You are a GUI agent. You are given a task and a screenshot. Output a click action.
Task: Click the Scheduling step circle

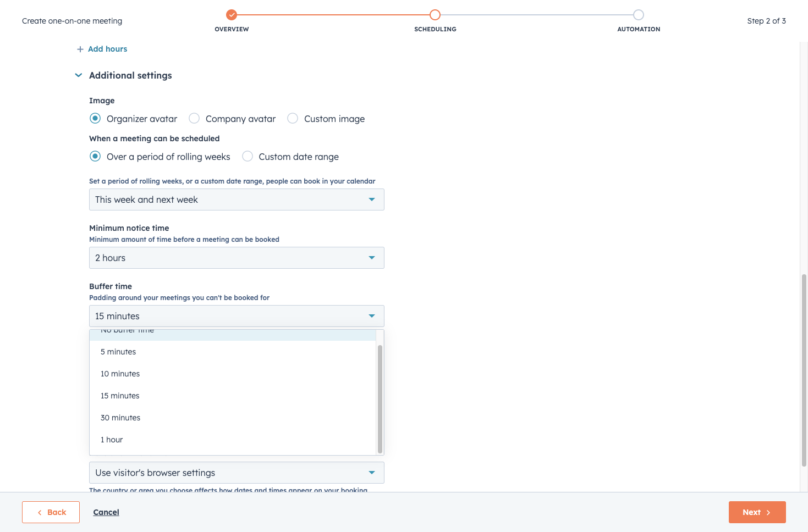pyautogui.click(x=435, y=15)
